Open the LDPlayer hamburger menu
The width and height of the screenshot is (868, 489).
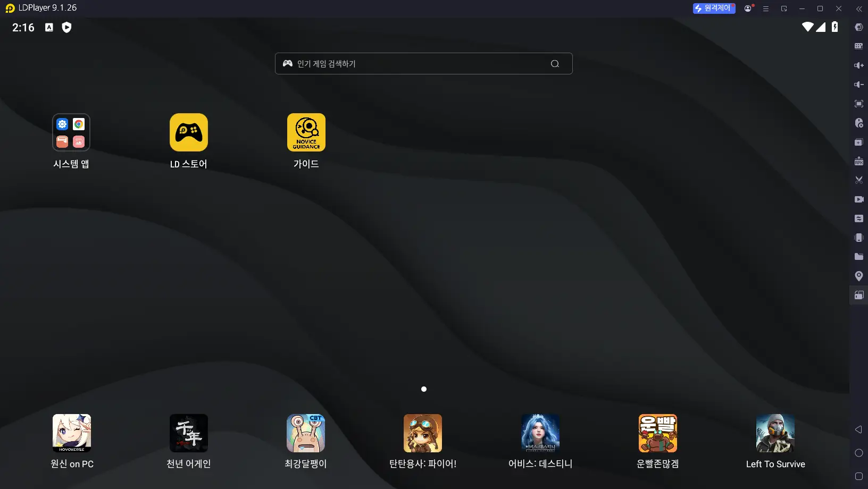pyautogui.click(x=766, y=9)
